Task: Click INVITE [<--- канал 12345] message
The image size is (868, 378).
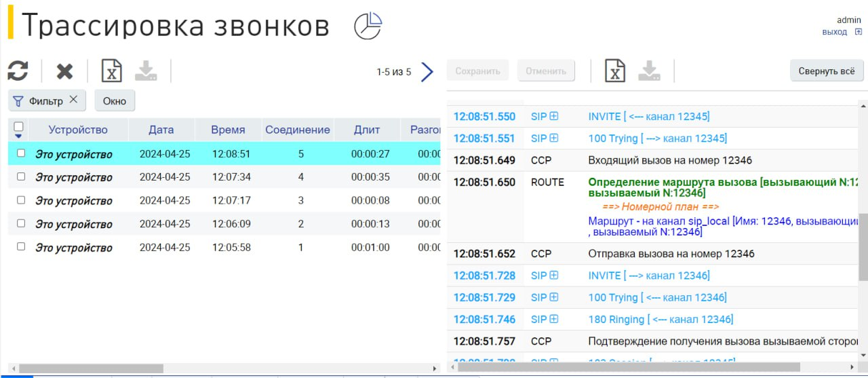Action: (649, 116)
